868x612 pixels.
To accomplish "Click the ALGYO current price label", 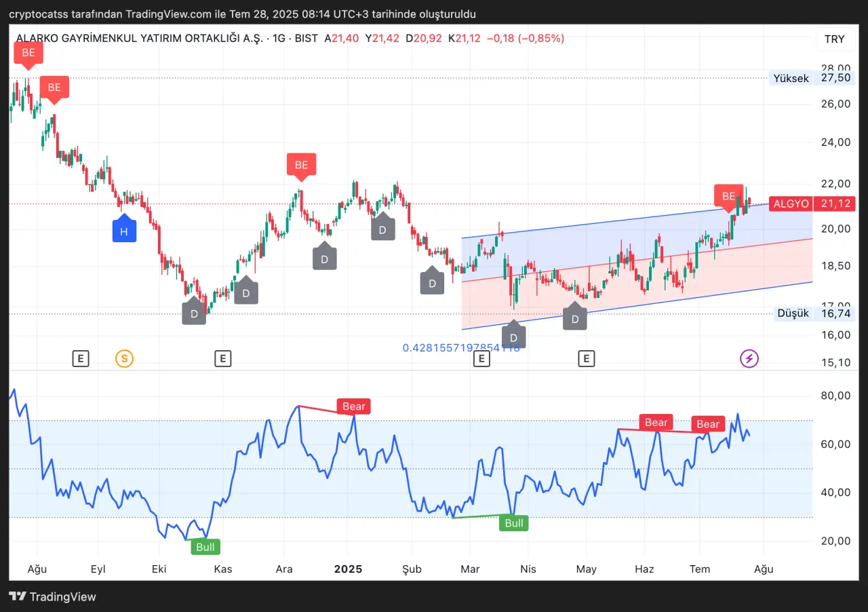I will click(811, 204).
